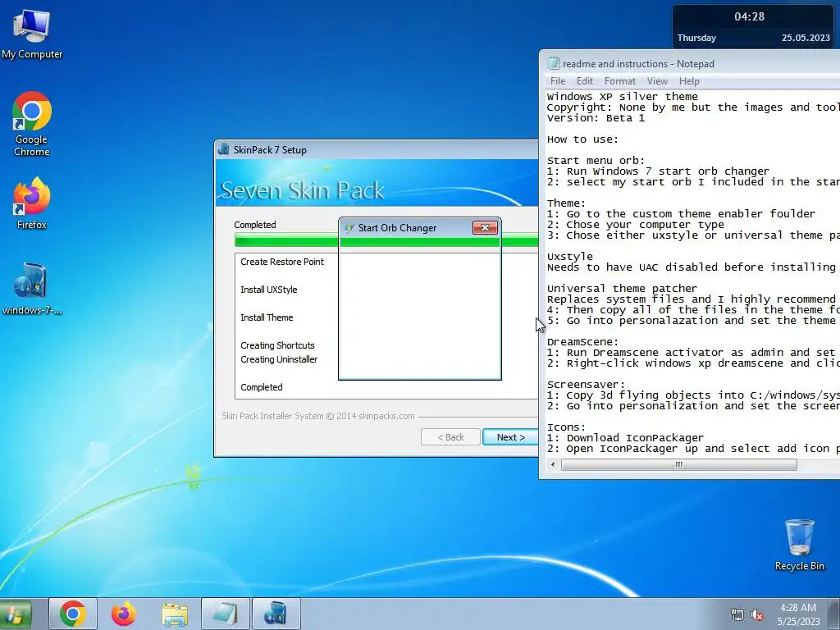The image size is (840, 630).
Task: Click the Back button in SkinPack Setup
Action: pos(450,437)
